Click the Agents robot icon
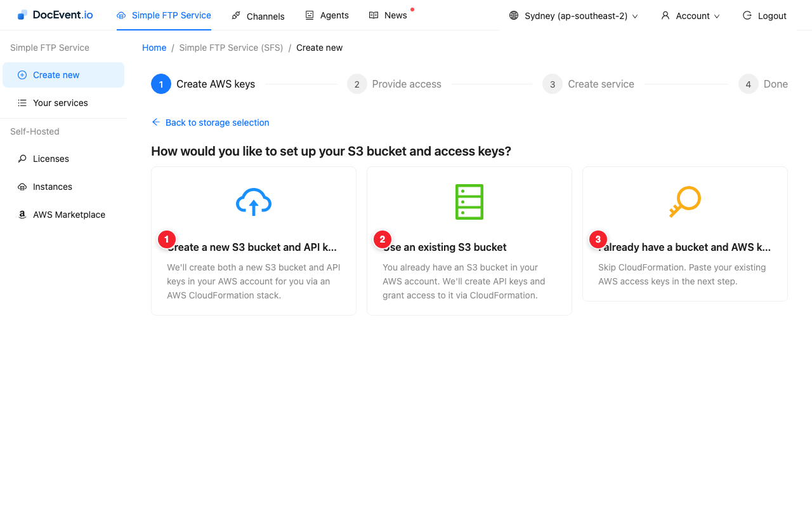This screenshot has height=508, width=812. click(310, 15)
